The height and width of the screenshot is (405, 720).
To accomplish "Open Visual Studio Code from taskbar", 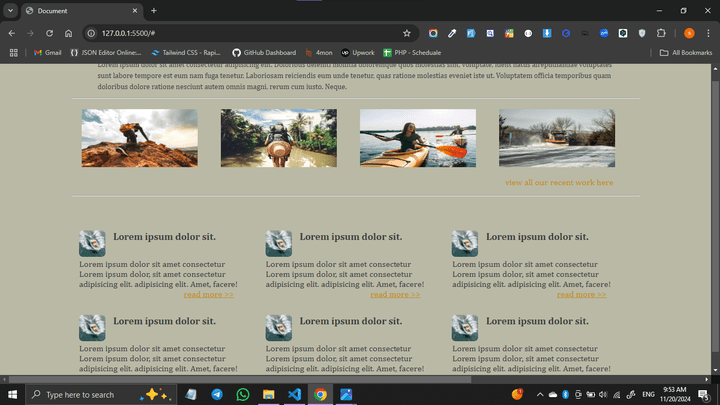I will [294, 394].
